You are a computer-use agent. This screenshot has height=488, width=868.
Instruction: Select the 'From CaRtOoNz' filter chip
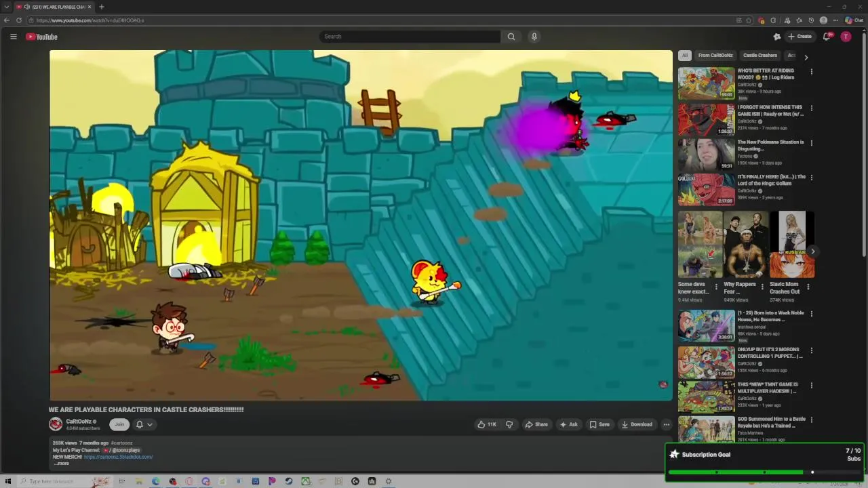[715, 56]
